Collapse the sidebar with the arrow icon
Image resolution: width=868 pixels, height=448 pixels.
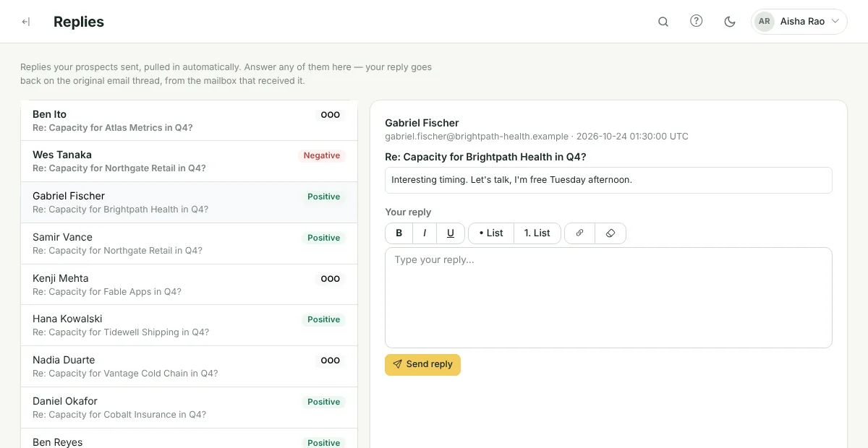click(x=26, y=22)
